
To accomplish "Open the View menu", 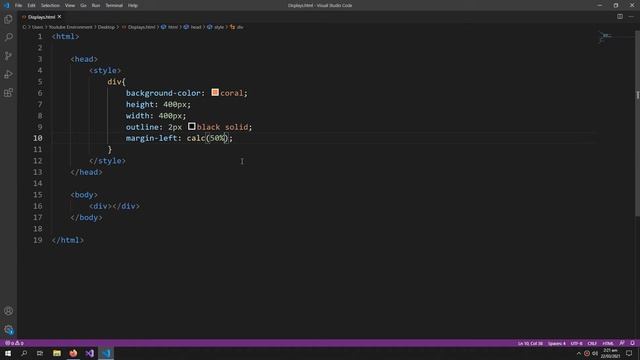I will click(x=70, y=5).
